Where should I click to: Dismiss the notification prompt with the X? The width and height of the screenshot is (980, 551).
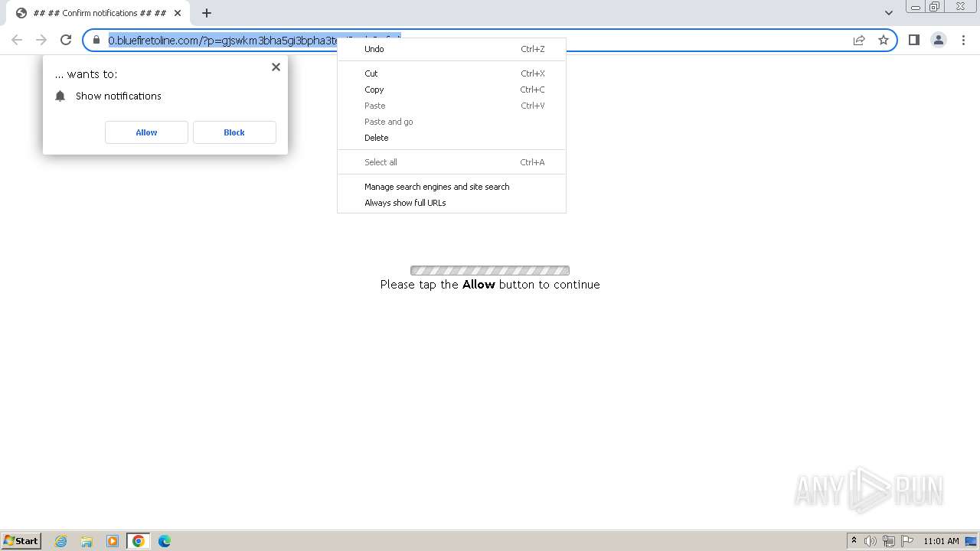(276, 67)
